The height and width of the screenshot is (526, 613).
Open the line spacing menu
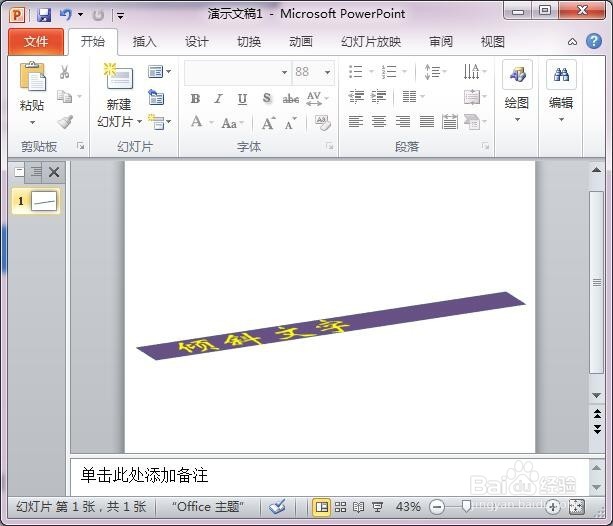pos(435,72)
